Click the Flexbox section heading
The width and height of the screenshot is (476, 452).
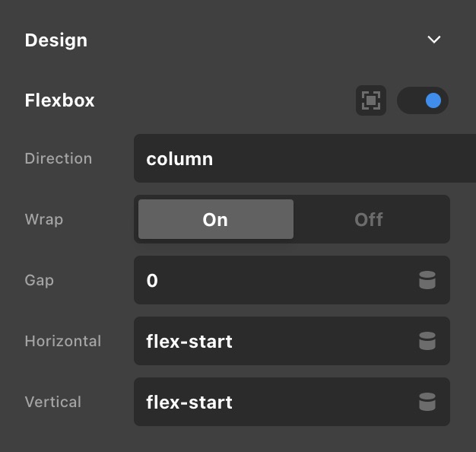click(59, 100)
